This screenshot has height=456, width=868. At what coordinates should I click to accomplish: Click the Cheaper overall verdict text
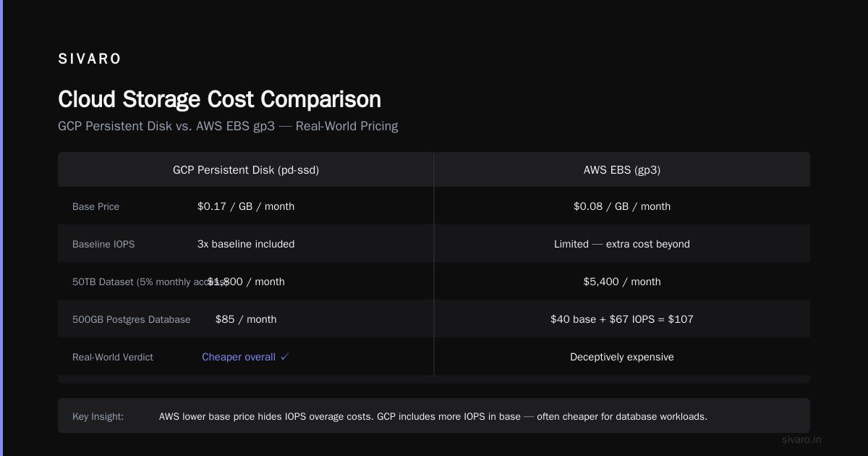[246, 357]
